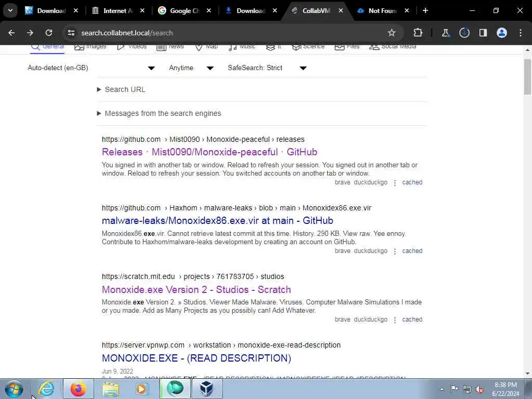Show hidden system tray icons
This screenshot has width=532, height=399.
pos(442,390)
